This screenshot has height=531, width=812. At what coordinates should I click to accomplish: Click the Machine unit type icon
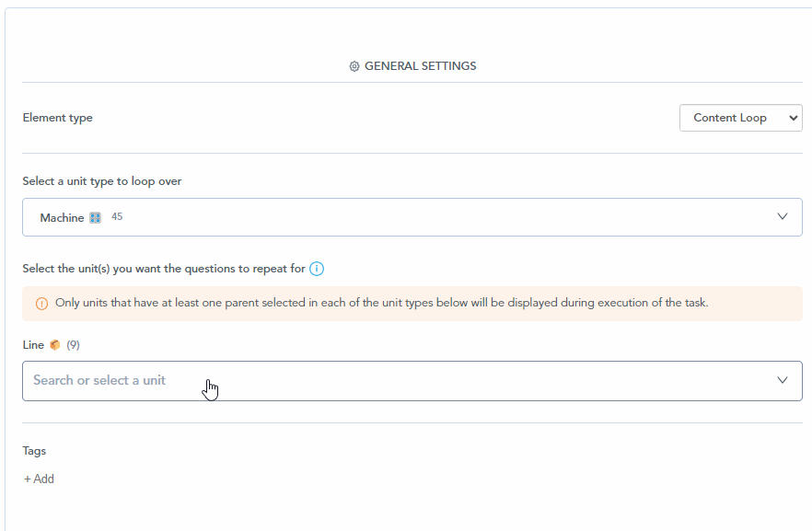point(95,218)
